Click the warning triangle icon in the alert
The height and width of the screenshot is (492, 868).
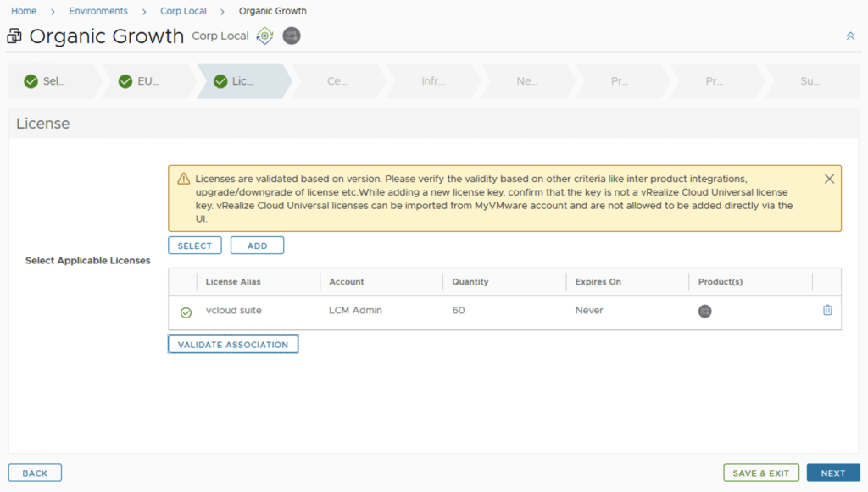[183, 179]
